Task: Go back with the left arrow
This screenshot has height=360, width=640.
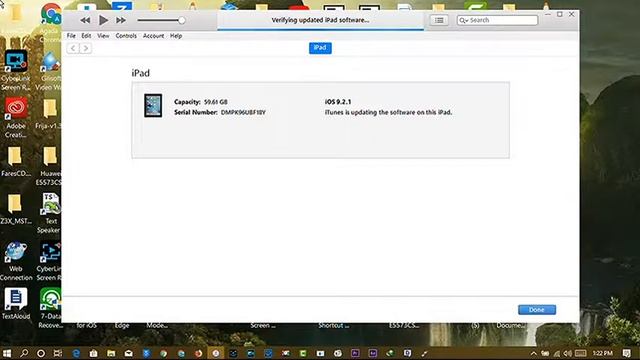Action: tap(73, 48)
